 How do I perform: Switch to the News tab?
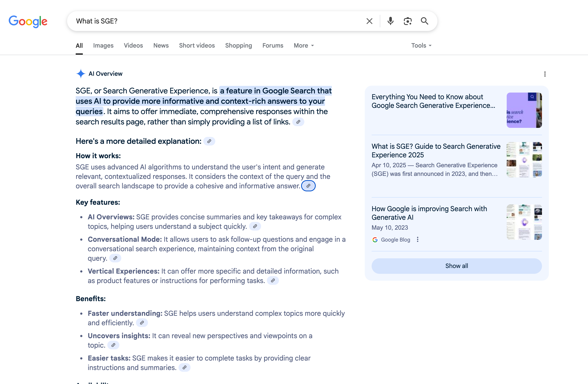[161, 45]
